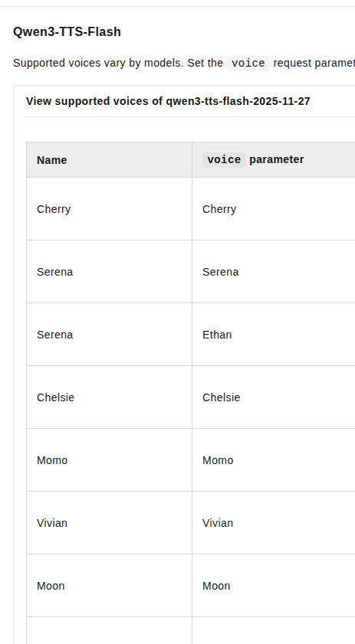This screenshot has height=644, width=355.
Task: Click the voice parameter column header
Action: [253, 160]
